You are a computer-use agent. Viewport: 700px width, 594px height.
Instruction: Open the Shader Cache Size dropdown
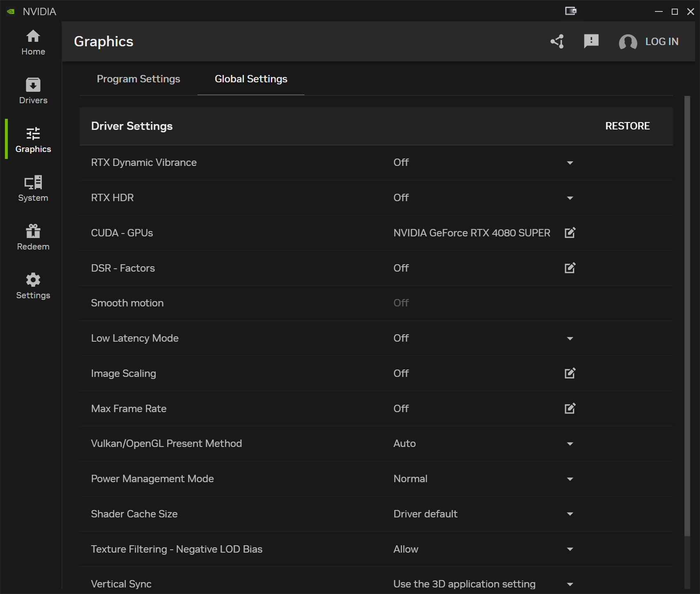pyautogui.click(x=570, y=514)
